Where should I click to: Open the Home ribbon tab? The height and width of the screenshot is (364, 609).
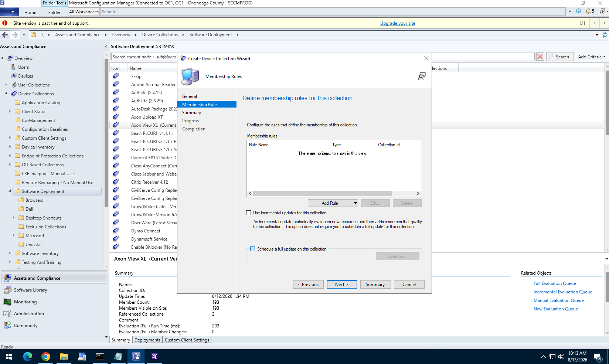click(30, 12)
